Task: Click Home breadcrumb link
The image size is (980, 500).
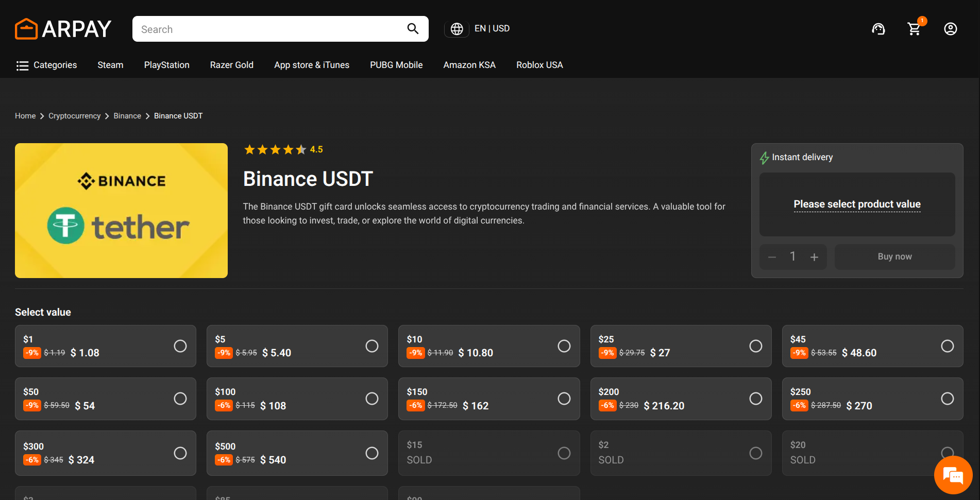Action: 25,116
